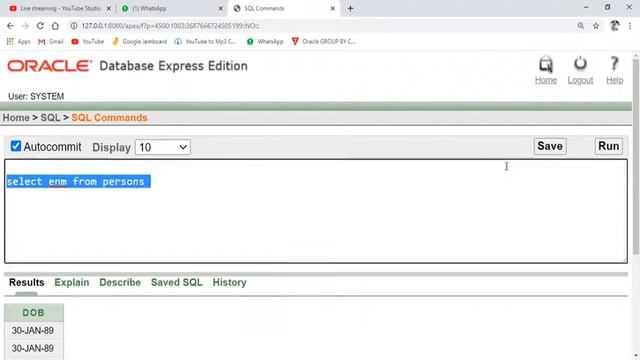
Task: Click the Save button
Action: tap(550, 146)
